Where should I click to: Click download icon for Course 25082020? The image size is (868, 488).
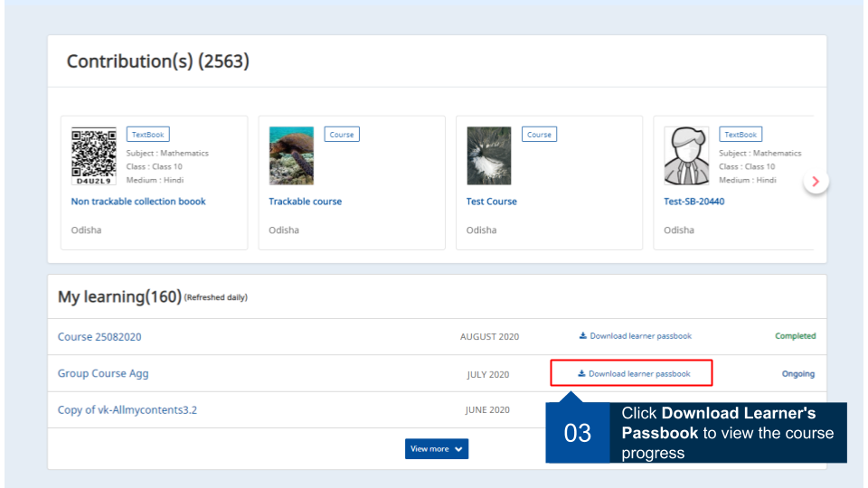click(583, 336)
